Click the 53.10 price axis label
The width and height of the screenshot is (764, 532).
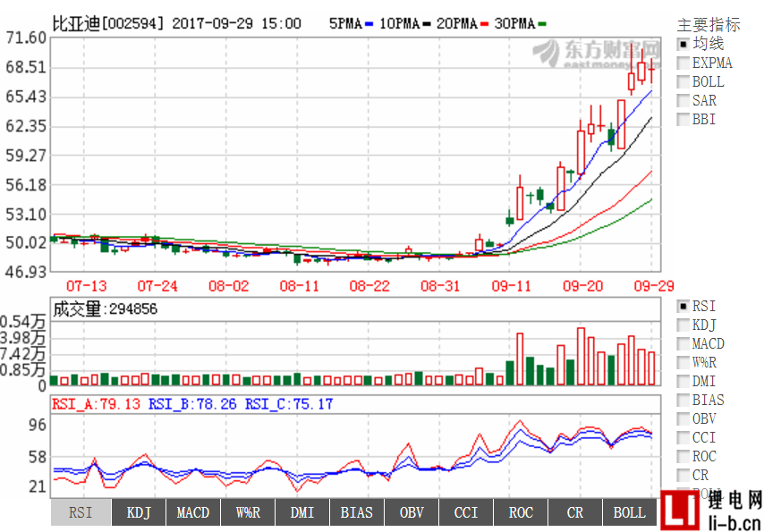pos(26,214)
